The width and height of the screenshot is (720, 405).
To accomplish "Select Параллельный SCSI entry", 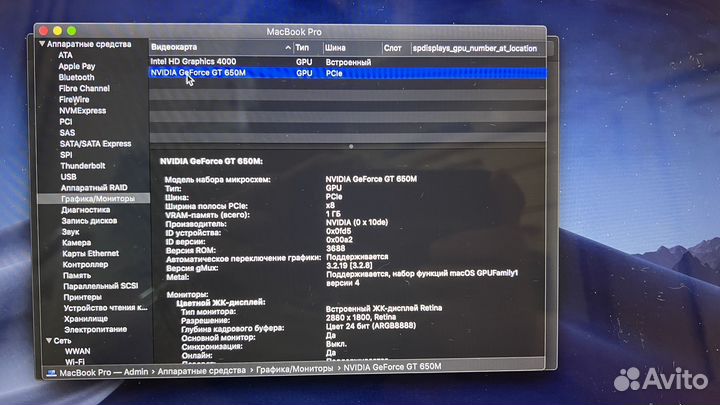I will click(x=101, y=286).
